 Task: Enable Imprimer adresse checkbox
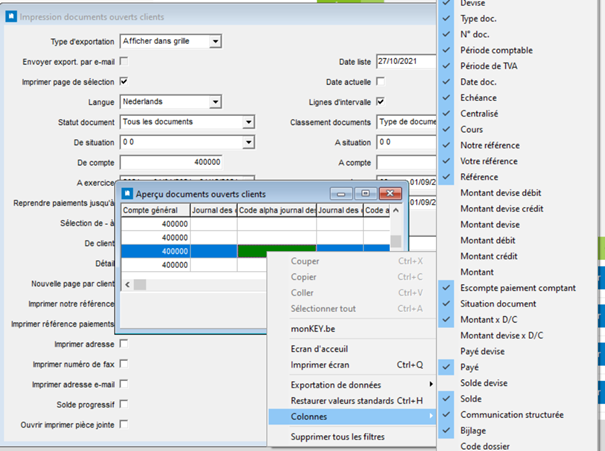pyautogui.click(x=124, y=343)
